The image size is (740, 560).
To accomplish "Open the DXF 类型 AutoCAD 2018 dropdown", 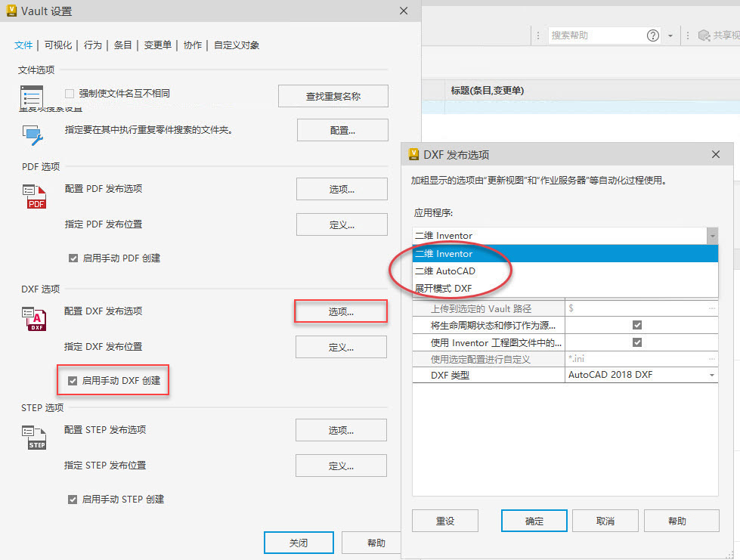I will click(x=711, y=375).
